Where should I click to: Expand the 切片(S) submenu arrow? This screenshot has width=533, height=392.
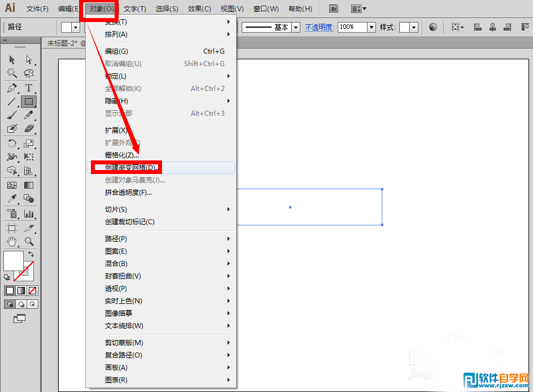point(229,210)
